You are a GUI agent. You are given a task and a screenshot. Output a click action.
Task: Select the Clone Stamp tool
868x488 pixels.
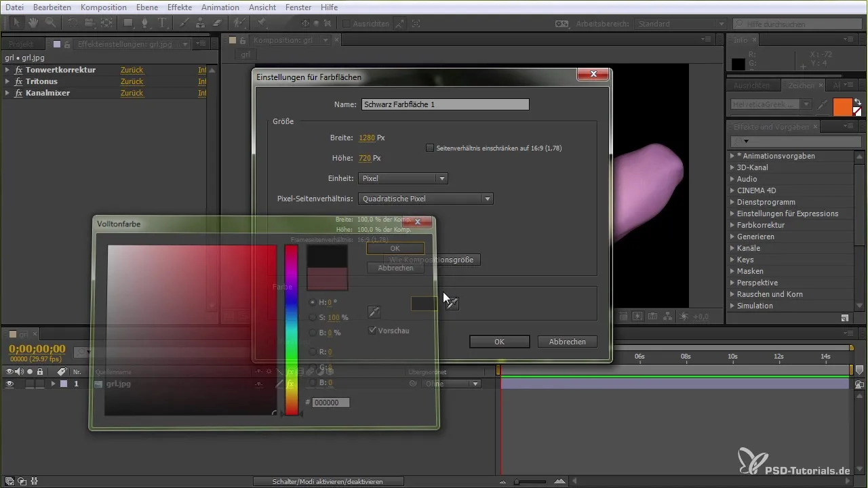click(x=201, y=23)
